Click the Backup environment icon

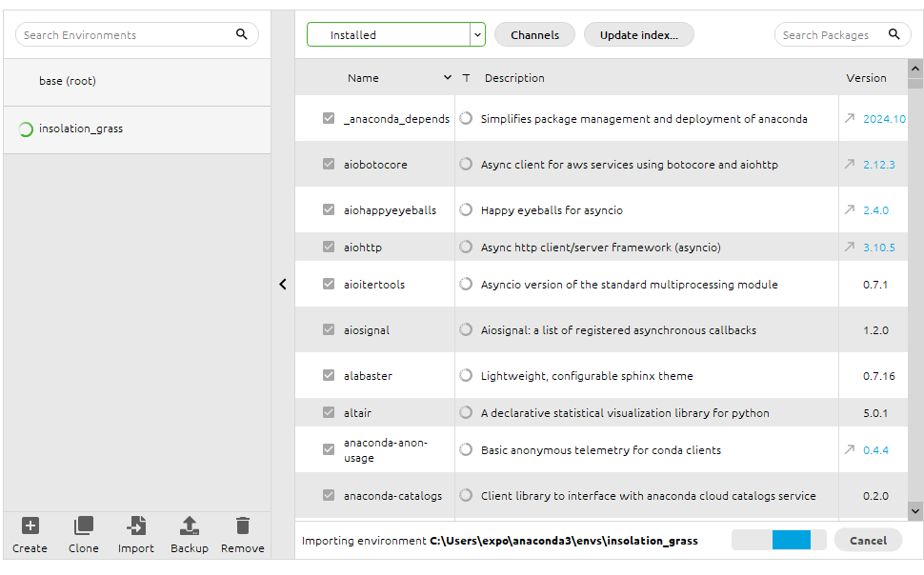click(x=190, y=525)
